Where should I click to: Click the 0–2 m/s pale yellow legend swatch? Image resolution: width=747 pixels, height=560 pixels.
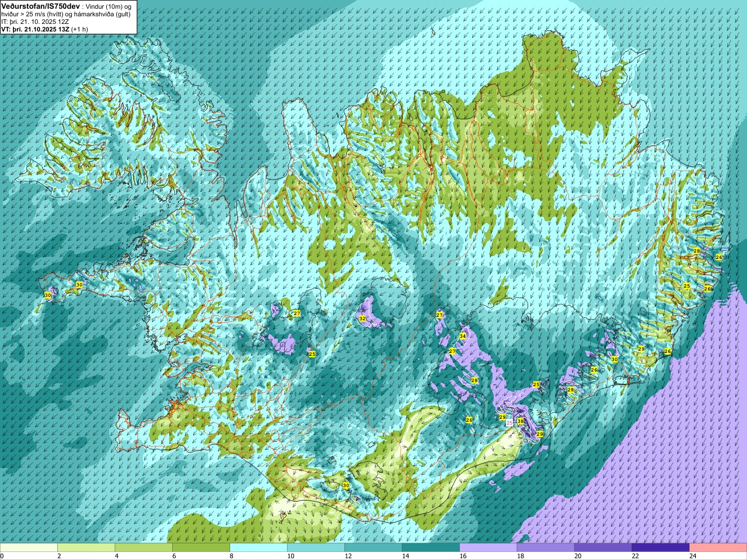[x=29, y=548]
